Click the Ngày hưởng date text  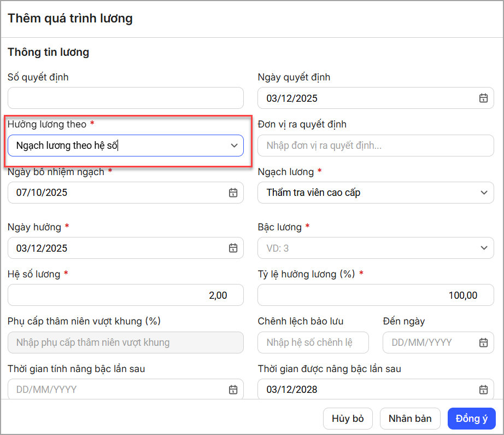point(42,248)
